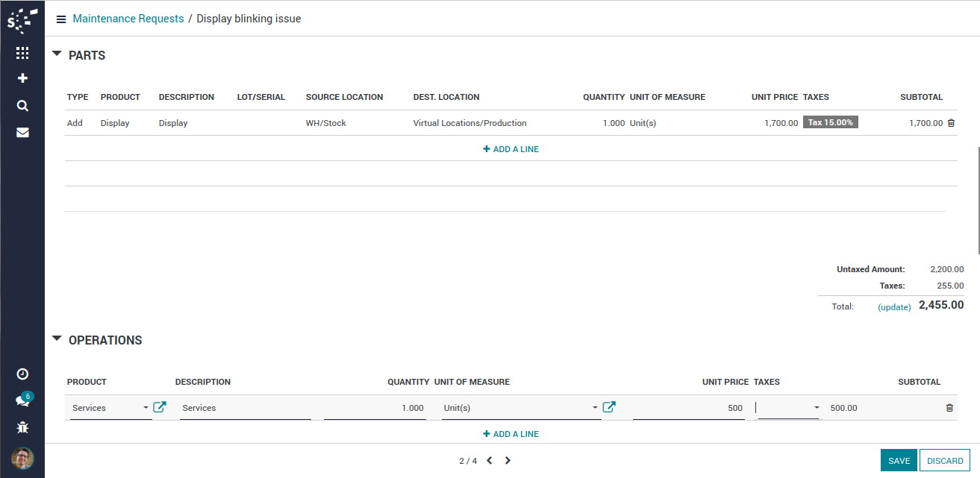Viewport: 980px width, 478px height.
Task: Open Services product external link
Action: click(x=159, y=407)
